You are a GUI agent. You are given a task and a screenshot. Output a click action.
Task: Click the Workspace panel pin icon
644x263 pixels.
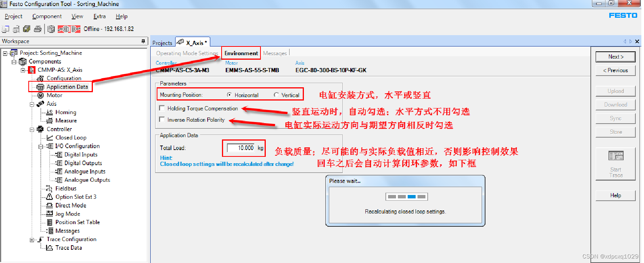pos(143,41)
